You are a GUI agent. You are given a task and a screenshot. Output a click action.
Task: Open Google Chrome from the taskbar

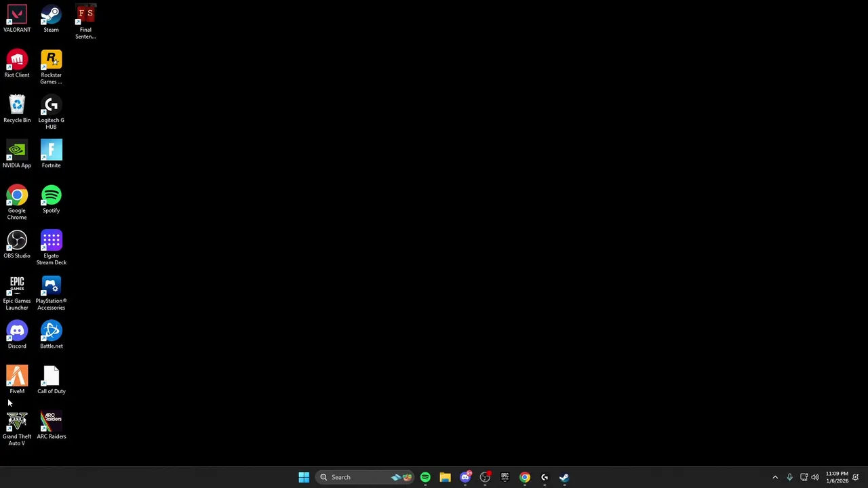[x=525, y=477]
